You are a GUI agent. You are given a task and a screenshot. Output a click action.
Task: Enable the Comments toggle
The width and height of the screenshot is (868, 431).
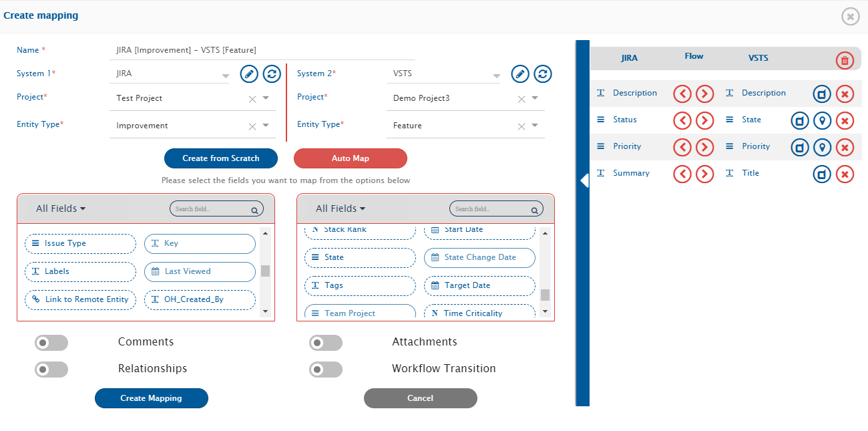coord(51,343)
